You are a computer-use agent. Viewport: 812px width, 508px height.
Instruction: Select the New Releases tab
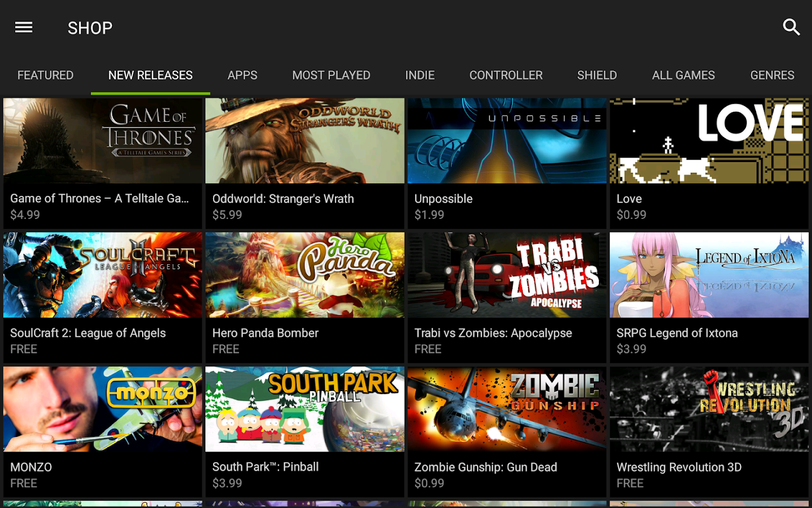[x=151, y=75]
